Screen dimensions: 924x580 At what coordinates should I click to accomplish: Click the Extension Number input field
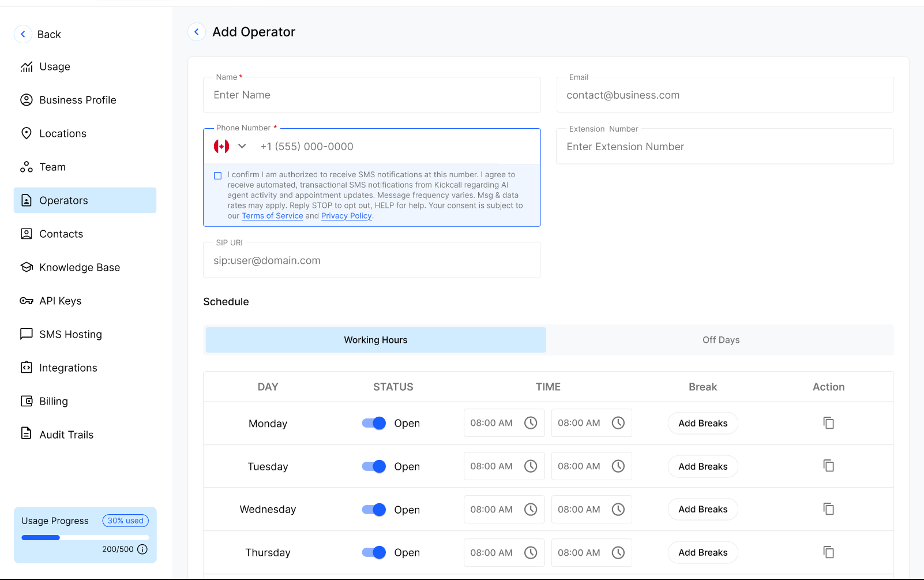pyautogui.click(x=725, y=147)
